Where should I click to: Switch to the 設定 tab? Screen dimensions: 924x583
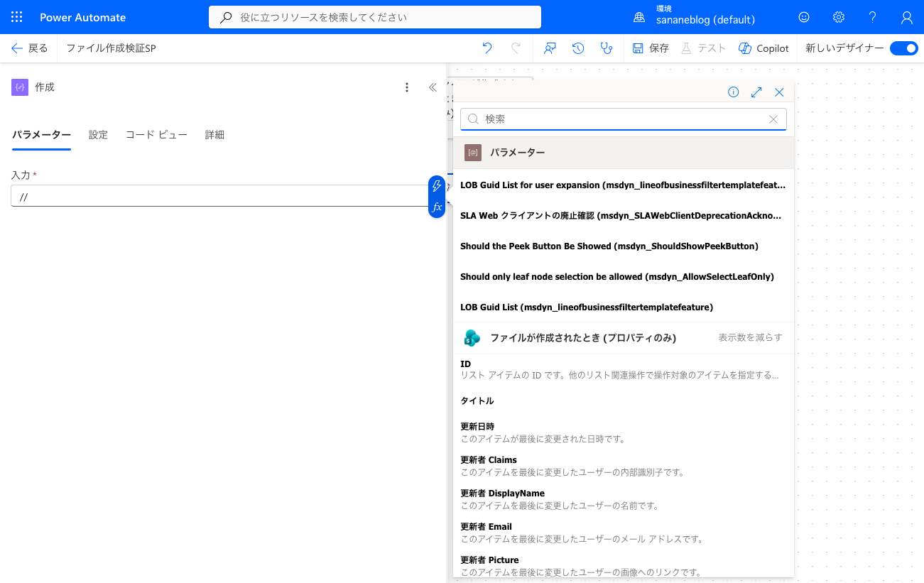98,135
